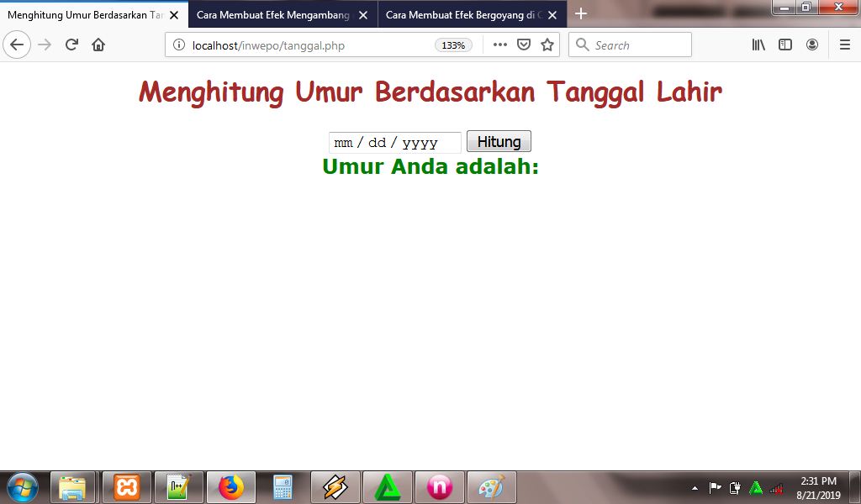Click the 133% zoom indicator
Screen dimensions: 861x504
[452, 45]
